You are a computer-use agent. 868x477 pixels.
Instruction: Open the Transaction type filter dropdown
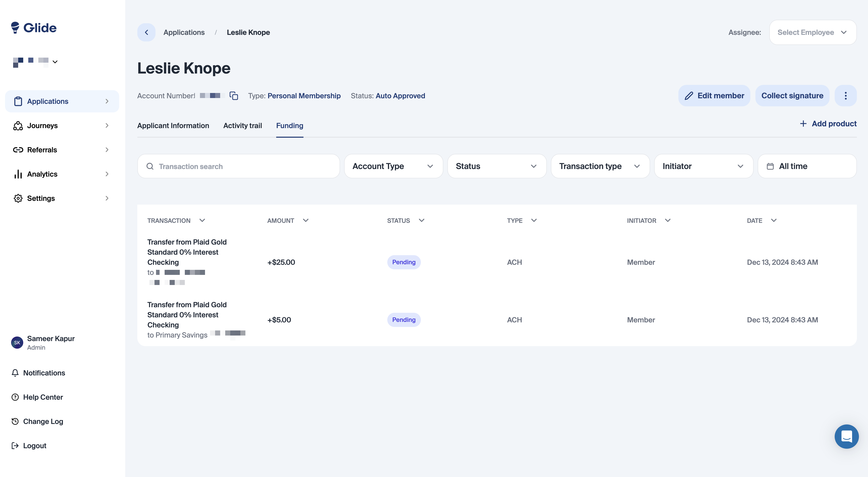(600, 166)
